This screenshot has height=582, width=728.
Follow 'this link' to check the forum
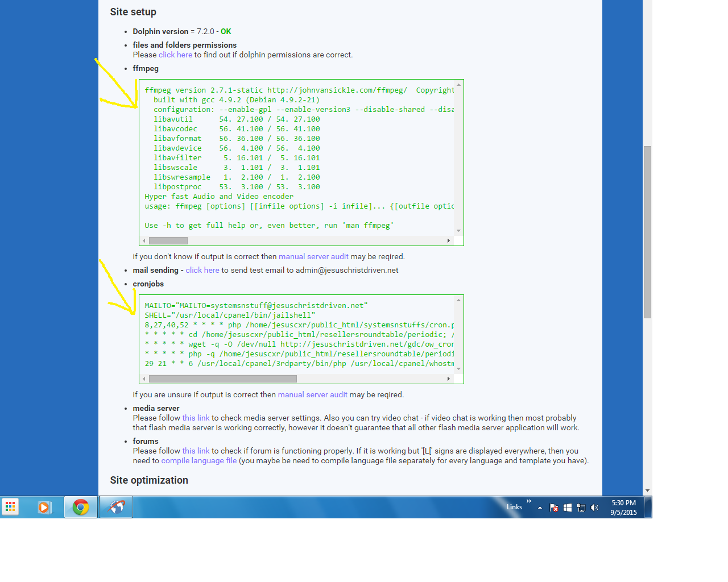click(196, 451)
